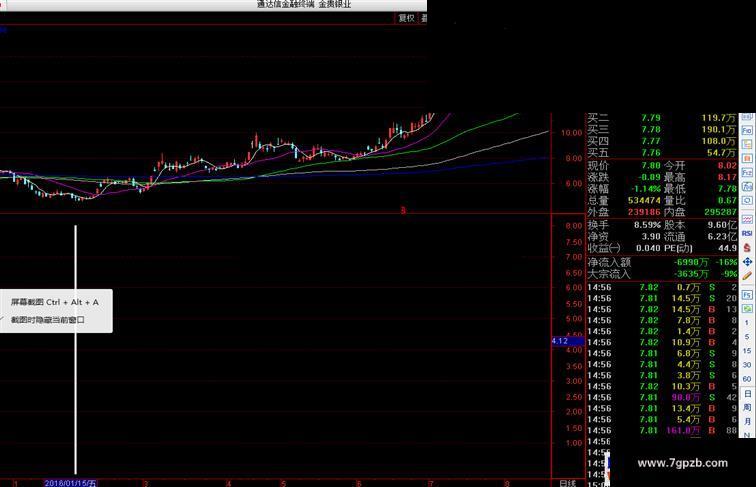Screen dimensions: 756x487
Task: Click 现价 value 7.80
Action: (x=650, y=165)
